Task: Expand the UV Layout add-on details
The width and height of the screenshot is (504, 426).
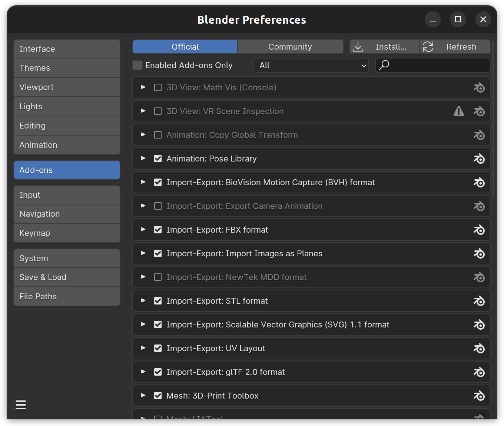Action: point(143,348)
